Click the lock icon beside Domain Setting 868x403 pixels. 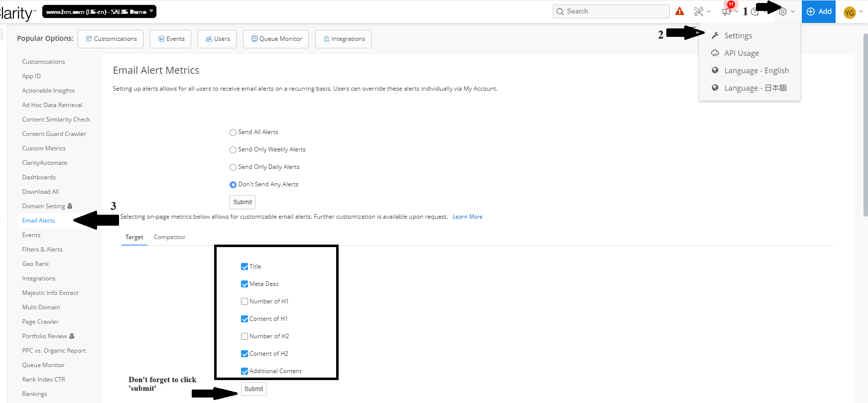(x=70, y=206)
